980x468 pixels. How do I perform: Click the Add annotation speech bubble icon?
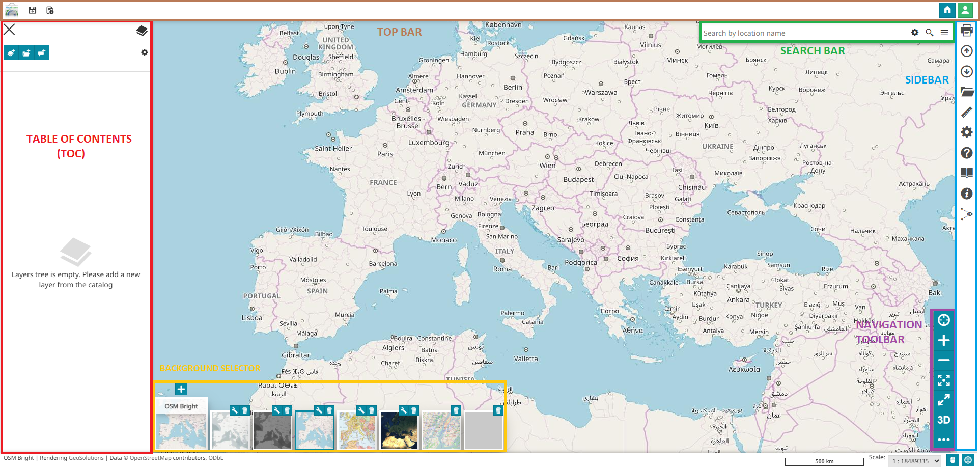[42, 53]
